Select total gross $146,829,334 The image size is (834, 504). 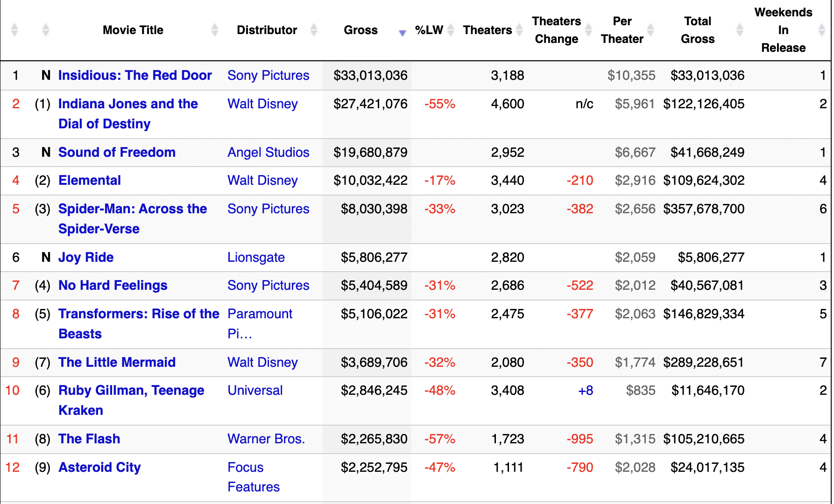[704, 314]
